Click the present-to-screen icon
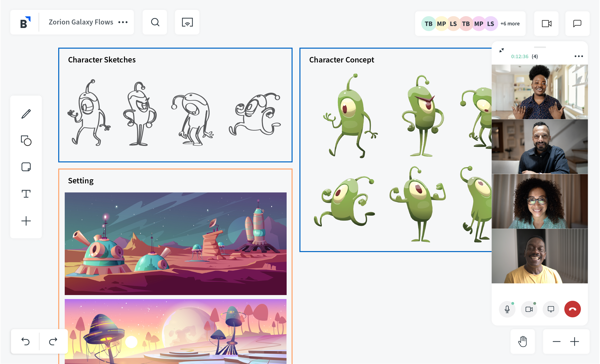Screen dimensions: 600x364 click(x=187, y=22)
